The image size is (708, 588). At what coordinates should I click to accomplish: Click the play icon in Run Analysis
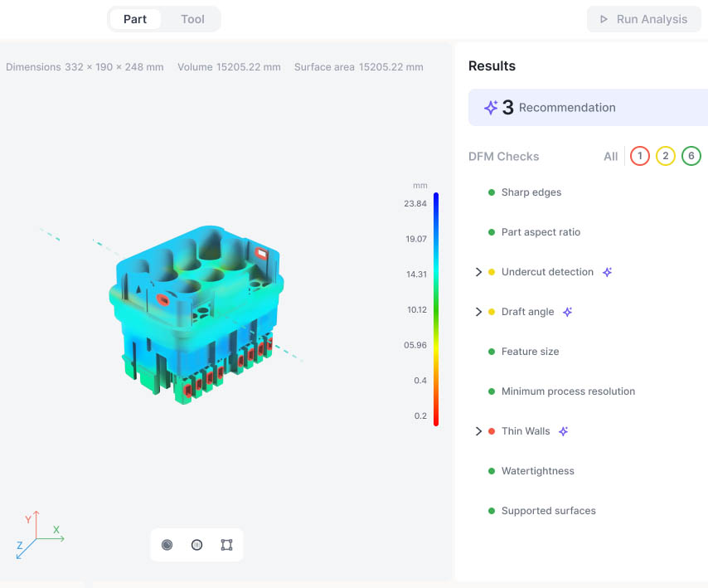tap(604, 19)
